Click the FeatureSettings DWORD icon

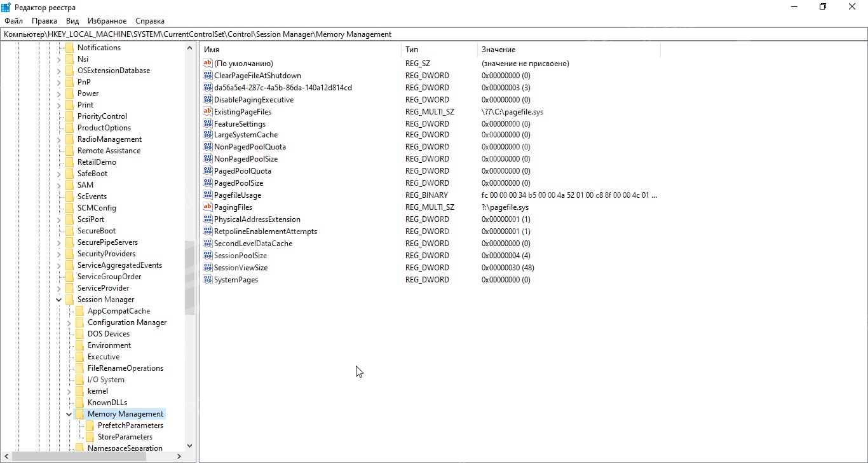207,123
